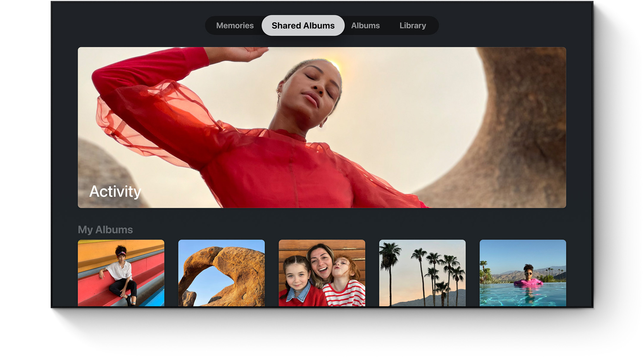Open album showing mother with two children
The width and height of the screenshot is (644, 358).
pyautogui.click(x=322, y=273)
